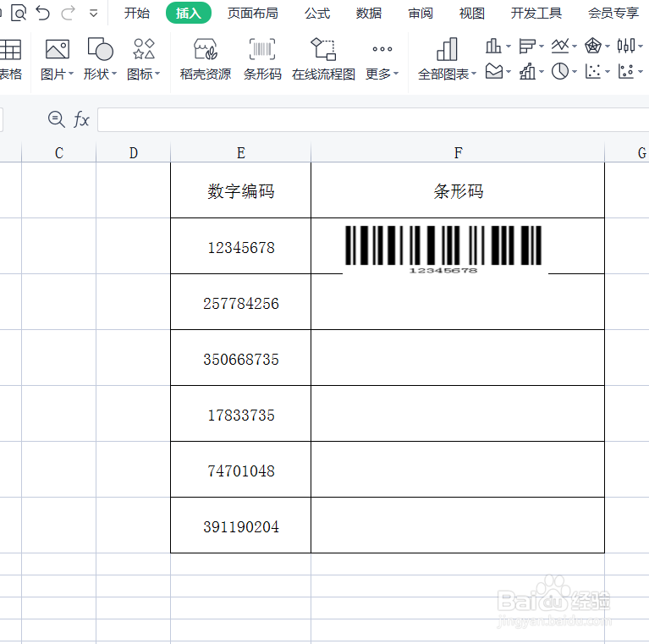Viewport: 649px width, 644px height.
Task: Select column D header
Action: (134, 152)
